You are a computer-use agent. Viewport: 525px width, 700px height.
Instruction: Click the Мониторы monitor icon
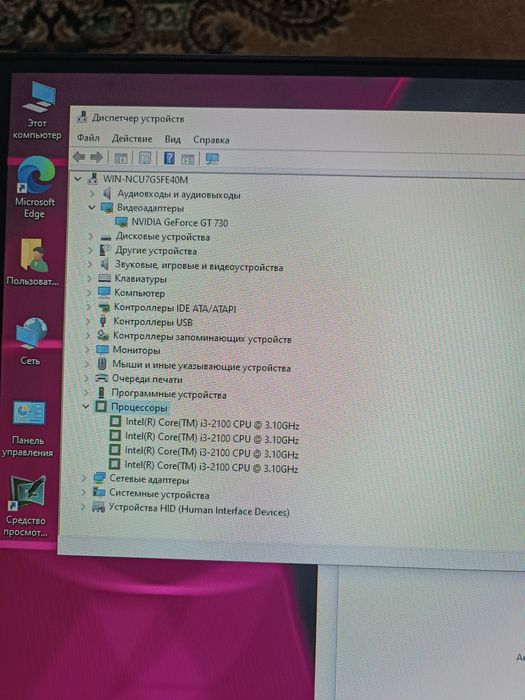[x=103, y=349]
